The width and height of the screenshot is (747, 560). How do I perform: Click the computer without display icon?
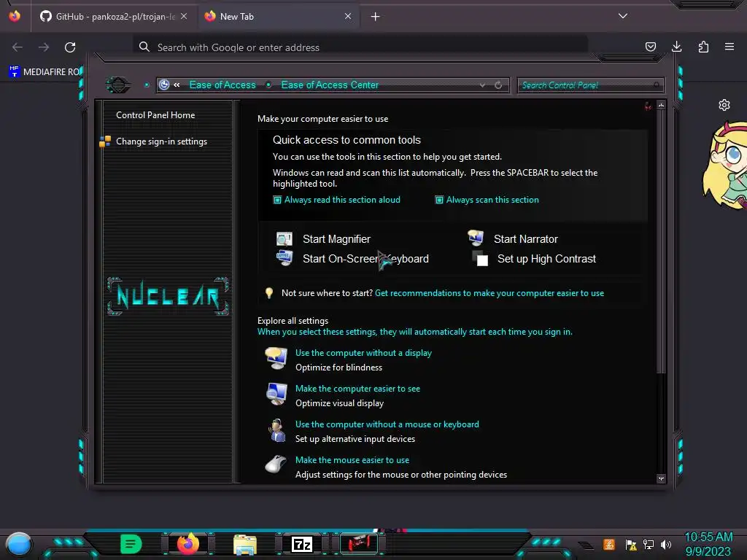point(276,359)
